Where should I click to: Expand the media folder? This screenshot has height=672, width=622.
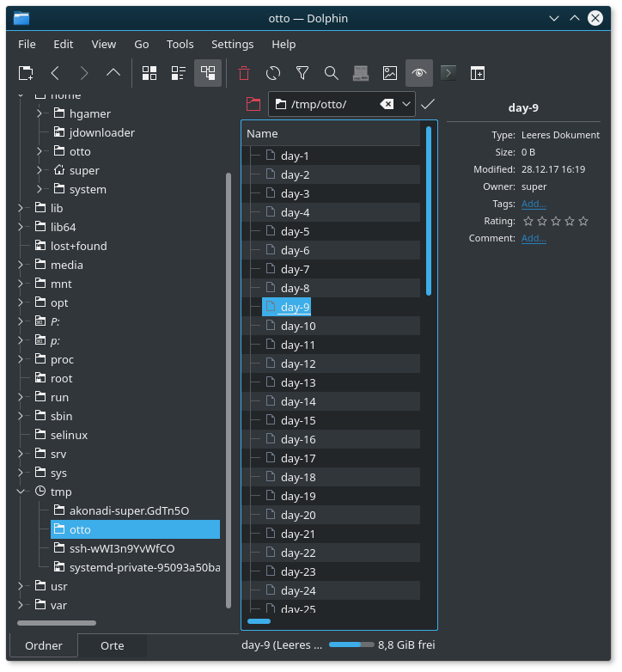coord(21,265)
